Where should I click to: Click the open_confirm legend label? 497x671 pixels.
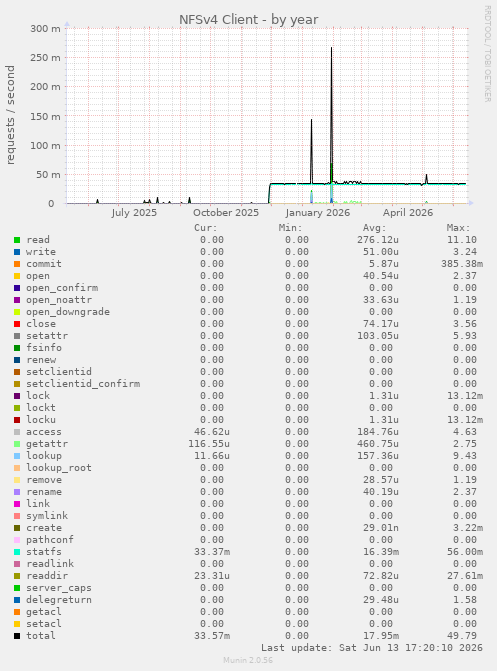coord(62,288)
